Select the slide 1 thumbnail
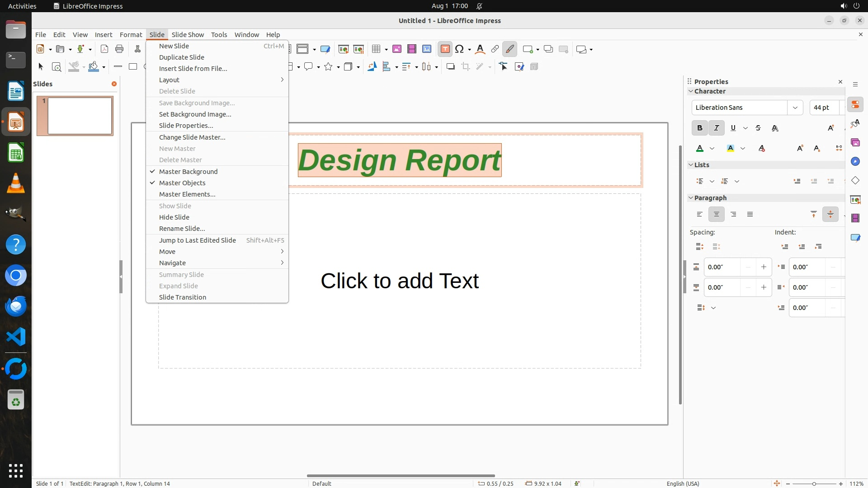Image resolution: width=868 pixels, height=488 pixels. [80, 116]
